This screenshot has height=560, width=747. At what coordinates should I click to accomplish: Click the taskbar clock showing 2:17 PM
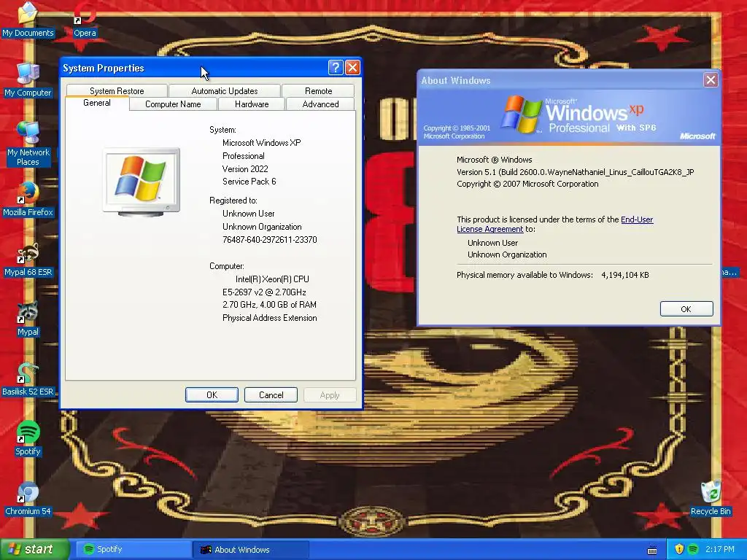pos(720,549)
